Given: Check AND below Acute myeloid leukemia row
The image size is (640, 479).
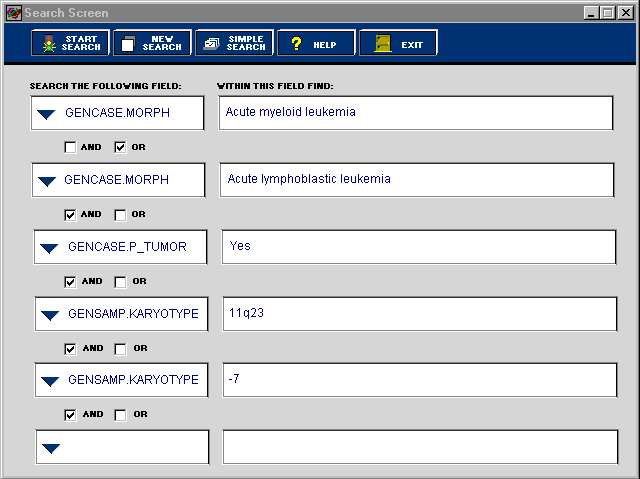Looking at the screenshot, I should pyautogui.click(x=70, y=147).
